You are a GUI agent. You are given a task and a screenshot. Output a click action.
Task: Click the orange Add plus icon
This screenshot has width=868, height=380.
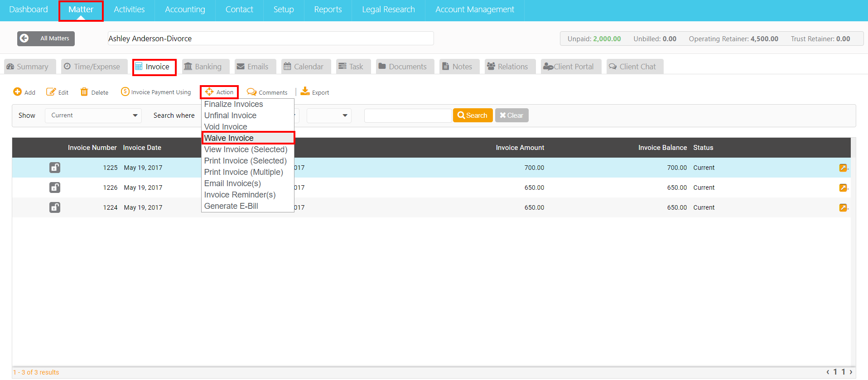(17, 92)
